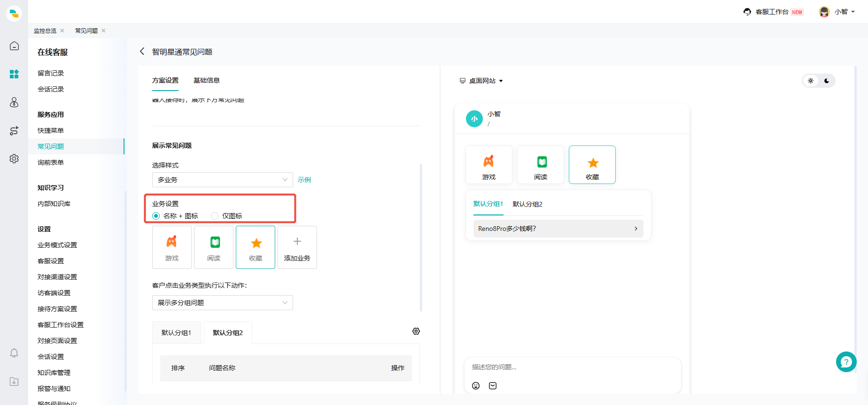868x405 pixels.
Task: Open the 桌面网站 preview type dropdown
Action: (x=481, y=81)
